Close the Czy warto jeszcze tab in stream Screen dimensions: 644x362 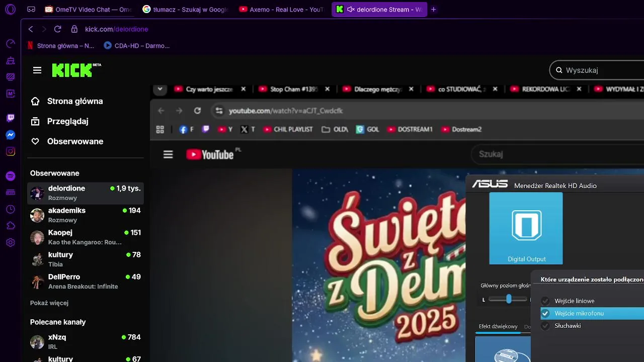tap(244, 89)
